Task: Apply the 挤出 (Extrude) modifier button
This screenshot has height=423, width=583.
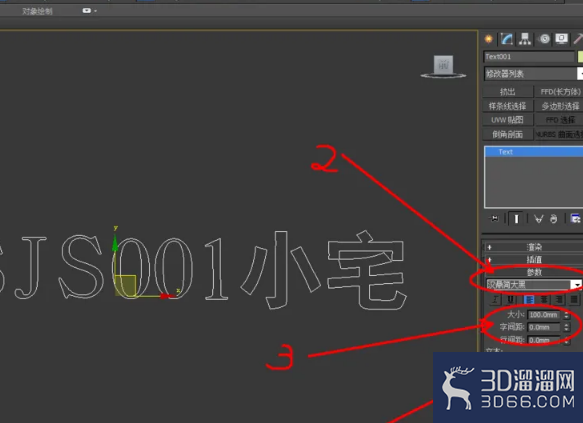Action: pos(508,91)
